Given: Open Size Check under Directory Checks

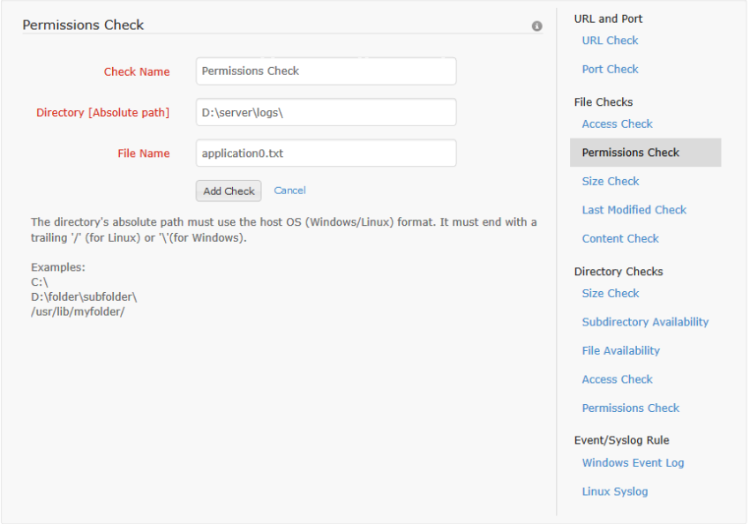Looking at the screenshot, I should click(610, 293).
